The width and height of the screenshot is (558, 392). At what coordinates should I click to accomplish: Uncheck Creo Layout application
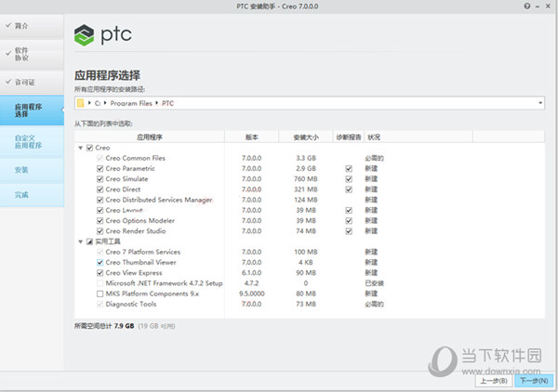click(100, 210)
